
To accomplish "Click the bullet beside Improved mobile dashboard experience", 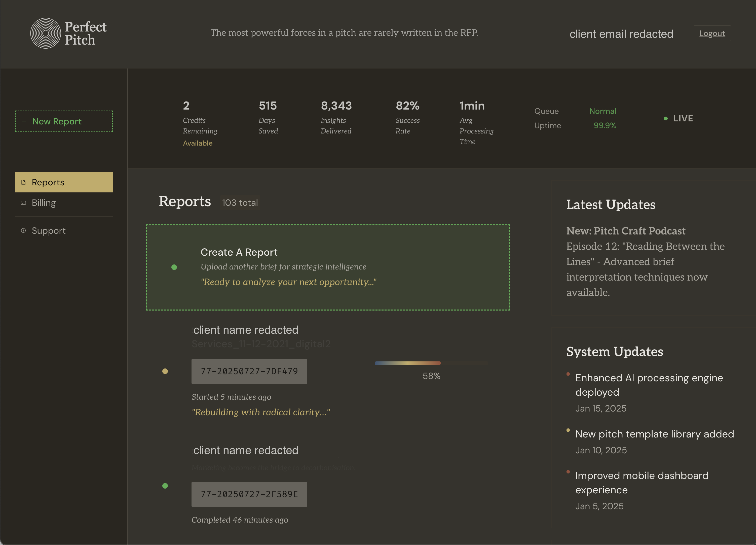I will (x=568, y=472).
